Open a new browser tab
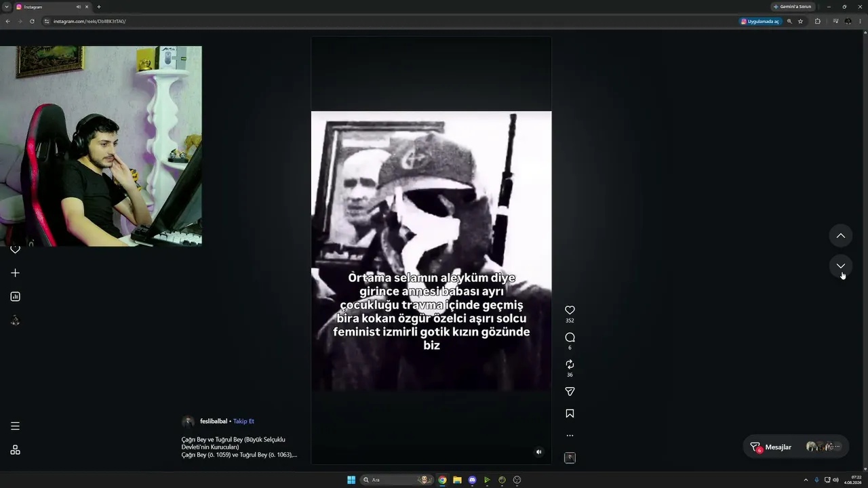This screenshot has height=488, width=868. [99, 7]
